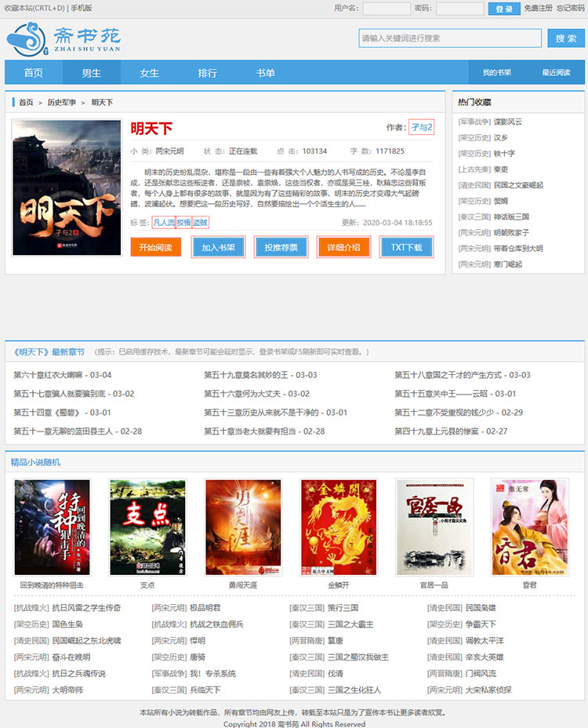Open 大明帝师 in random list
The height and width of the screenshot is (728, 588).
67,690
